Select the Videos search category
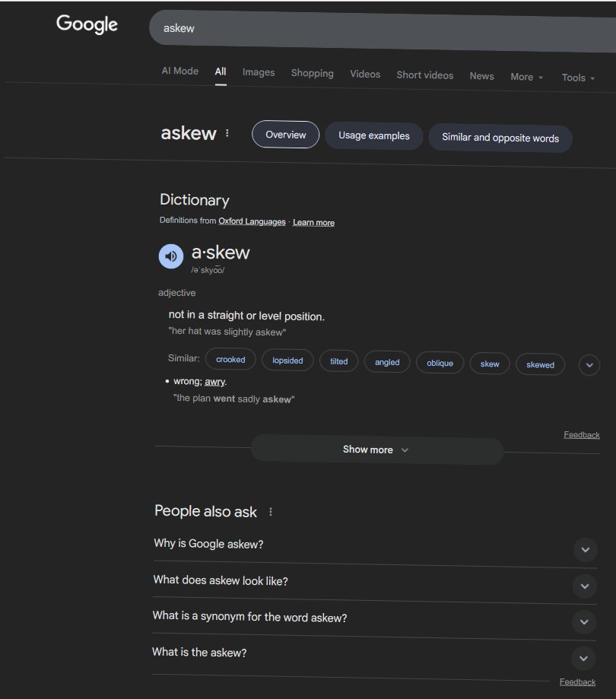This screenshot has width=616, height=699. tap(365, 74)
